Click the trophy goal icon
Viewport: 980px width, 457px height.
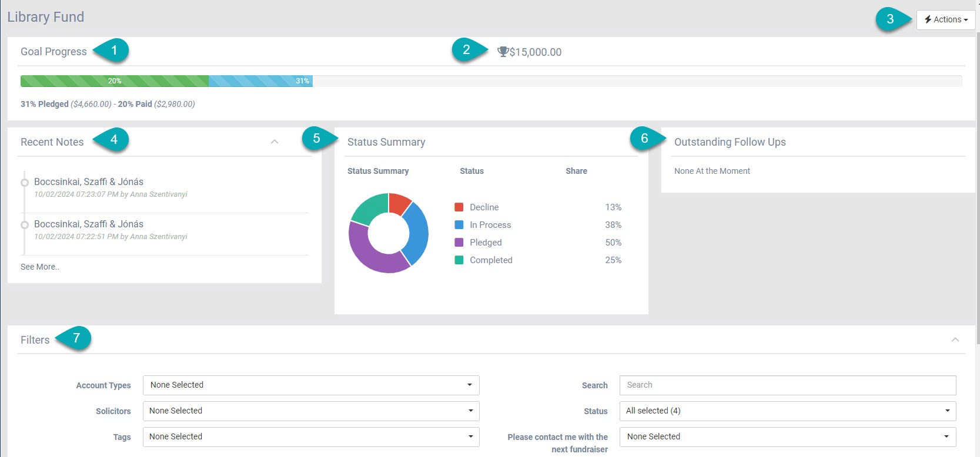[x=503, y=52]
